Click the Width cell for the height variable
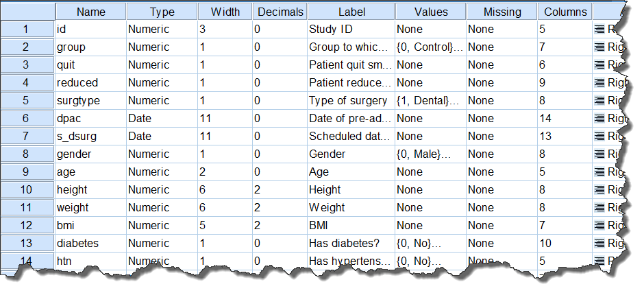Viewport: 644px width, 293px height. [x=225, y=189]
